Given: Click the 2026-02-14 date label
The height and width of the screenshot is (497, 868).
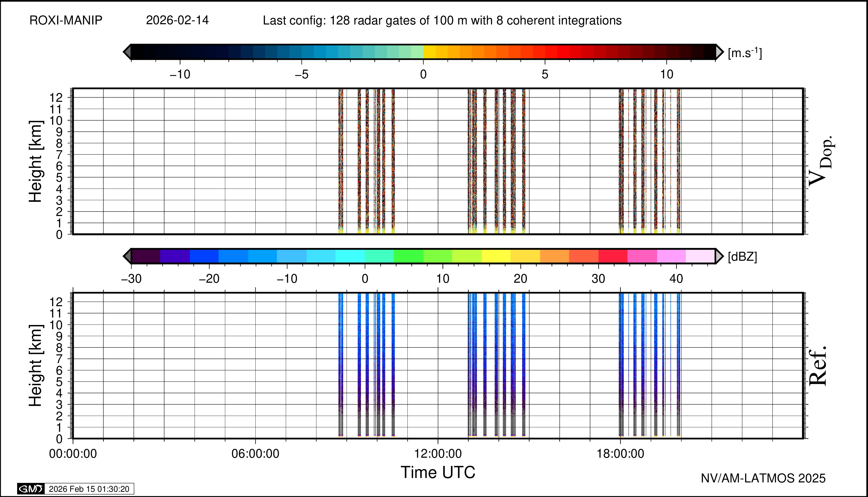Looking at the screenshot, I should point(177,21).
